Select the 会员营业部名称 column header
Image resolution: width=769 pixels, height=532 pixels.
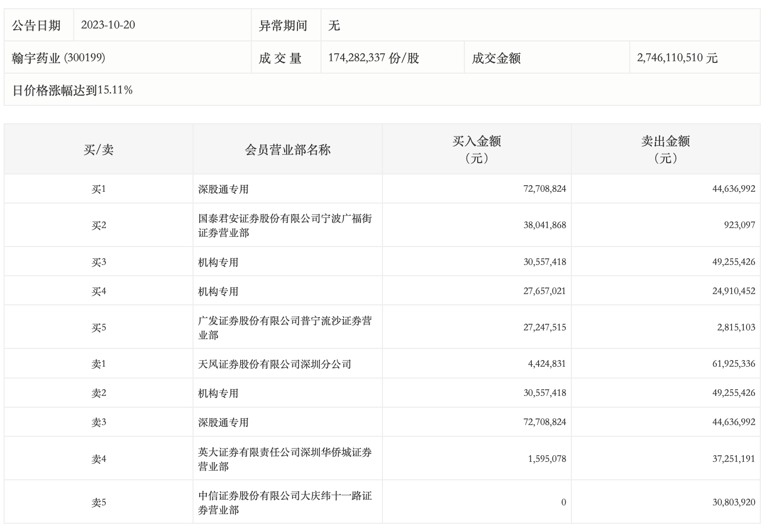coord(287,149)
